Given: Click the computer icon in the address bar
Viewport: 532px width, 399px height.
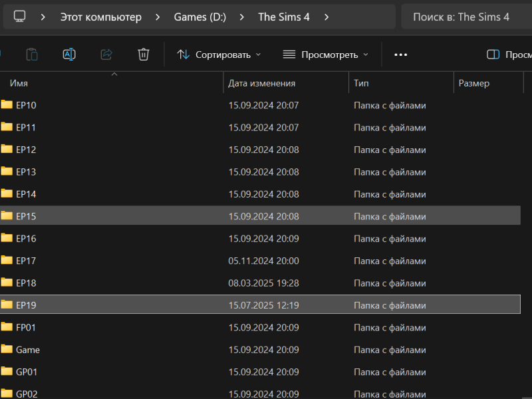Looking at the screenshot, I should 20,16.
